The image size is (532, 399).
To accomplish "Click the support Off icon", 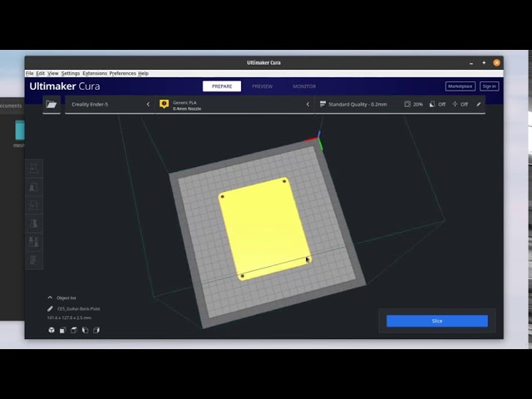I will 432,104.
